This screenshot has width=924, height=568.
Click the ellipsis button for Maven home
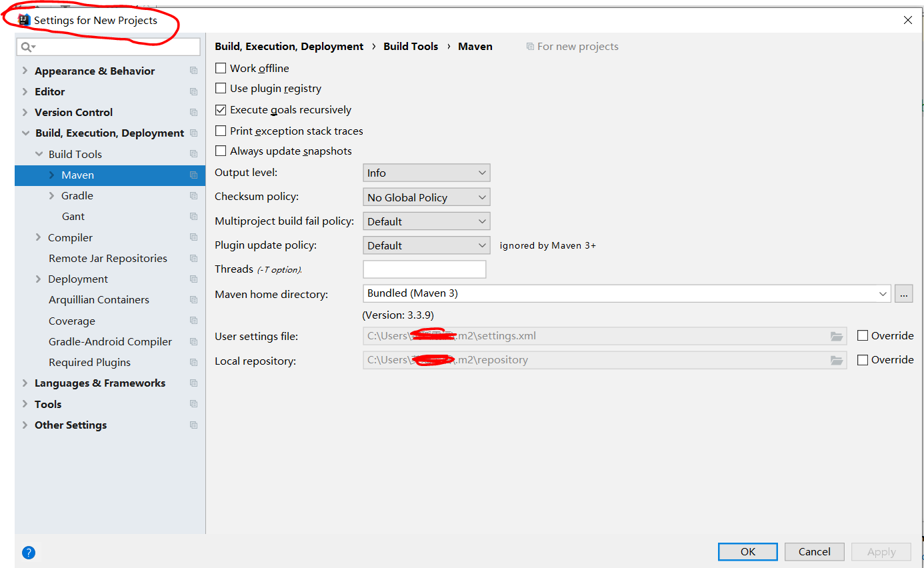904,293
